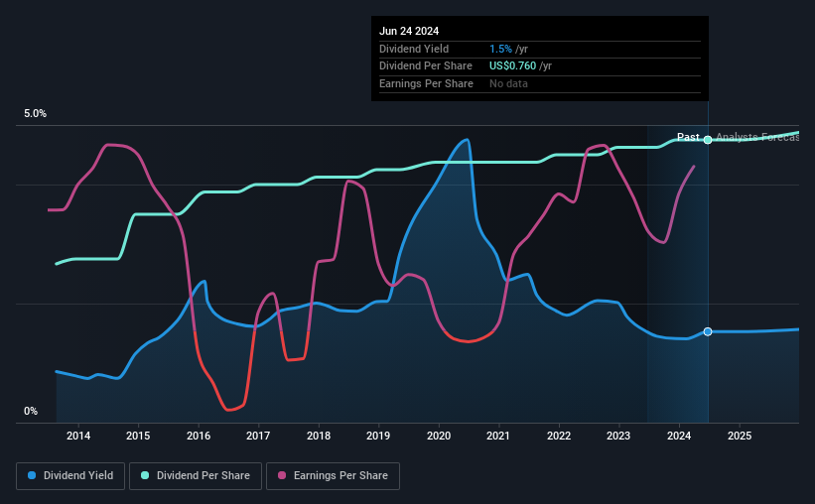Click the tooltip Dividend Yield row label
The width and height of the screenshot is (815, 504).
pyautogui.click(x=414, y=49)
